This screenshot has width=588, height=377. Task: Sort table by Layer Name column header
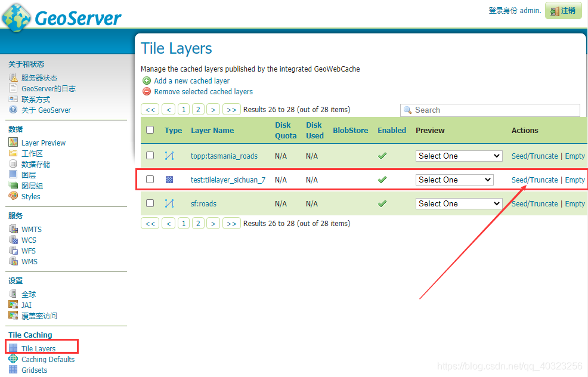tap(212, 130)
